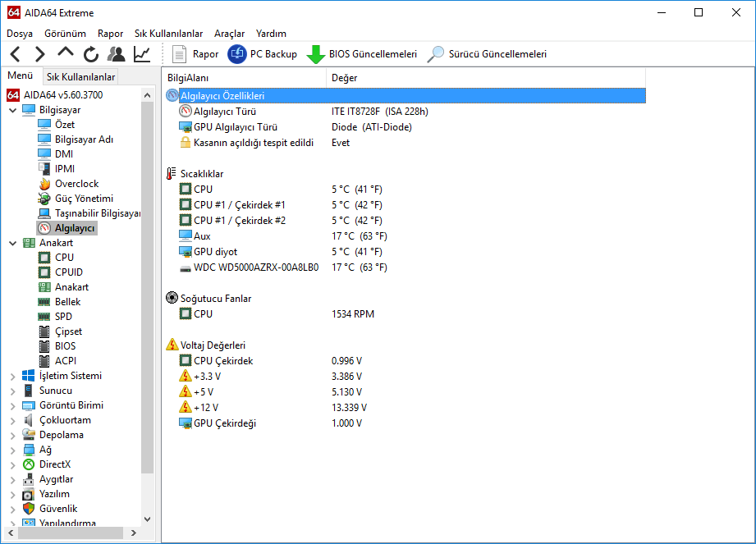This screenshot has width=756, height=544.
Task: Click the DirectX Xbox icon
Action: [29, 464]
